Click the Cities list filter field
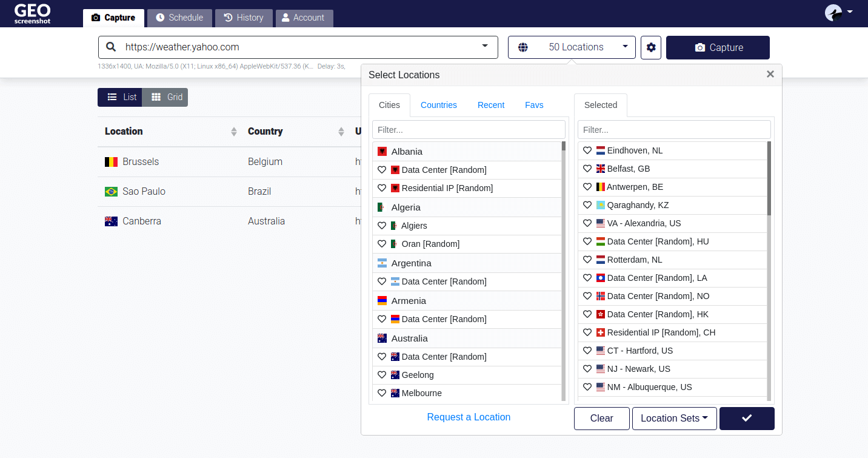The height and width of the screenshot is (458, 868). click(469, 130)
